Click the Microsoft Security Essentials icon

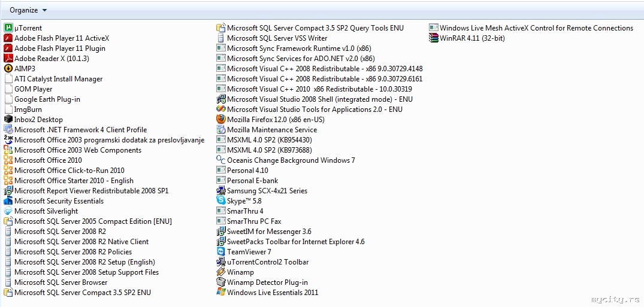pyautogui.click(x=8, y=201)
